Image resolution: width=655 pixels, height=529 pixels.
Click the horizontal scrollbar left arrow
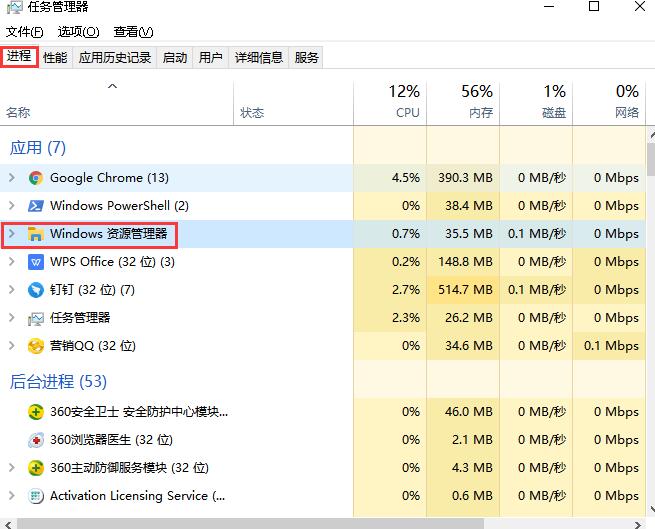click(8, 524)
